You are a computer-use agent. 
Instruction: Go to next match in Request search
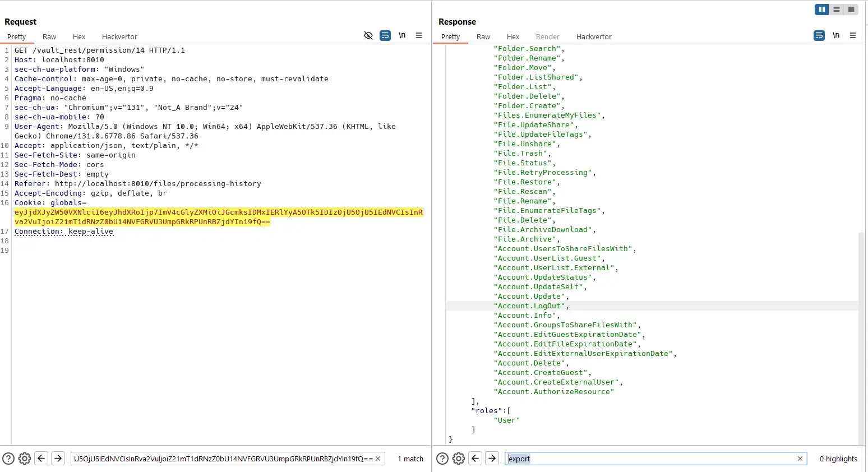pos(58,459)
